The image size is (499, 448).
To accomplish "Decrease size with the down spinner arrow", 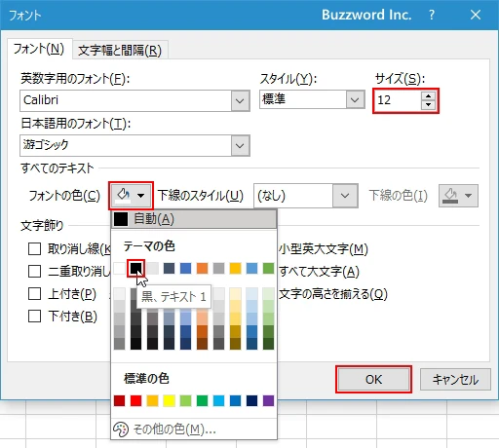I will (428, 105).
